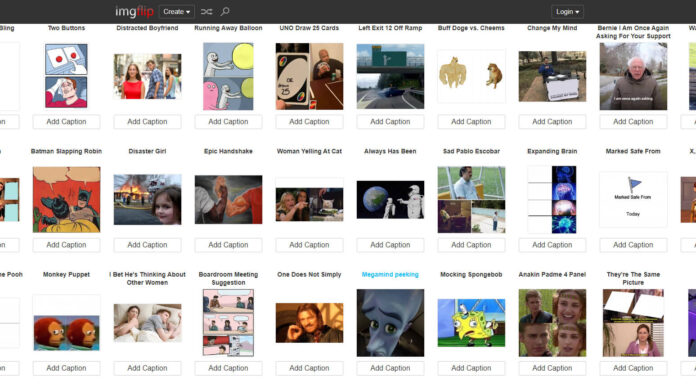Select the UNO Draw 25 Cards image
696x385 pixels.
tap(309, 76)
